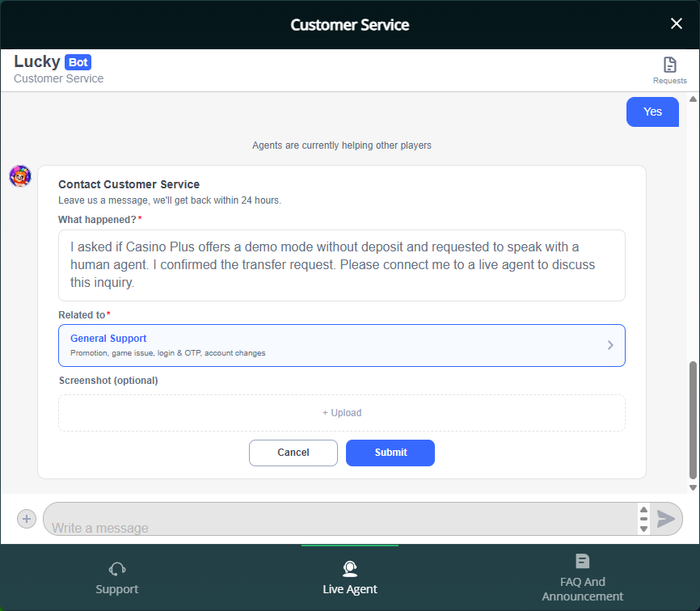Viewport: 700px width, 611px height.
Task: Click the FAQ document icon
Action: [583, 561]
